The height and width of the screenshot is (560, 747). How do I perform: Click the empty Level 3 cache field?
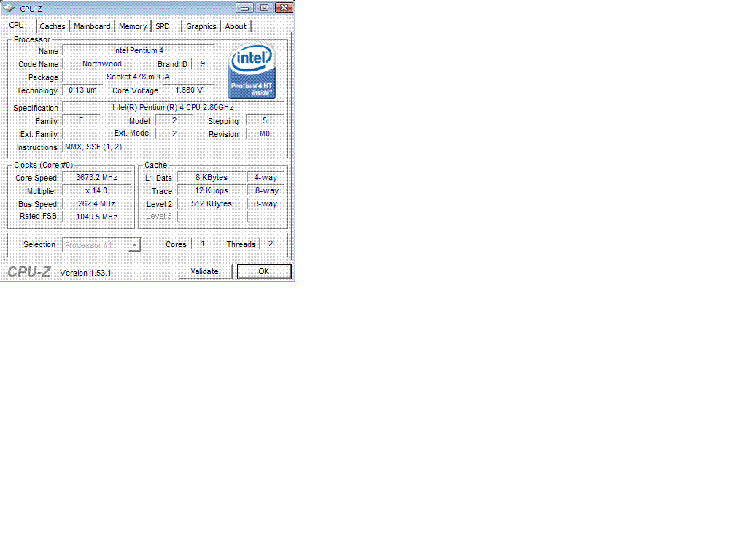pos(212,217)
